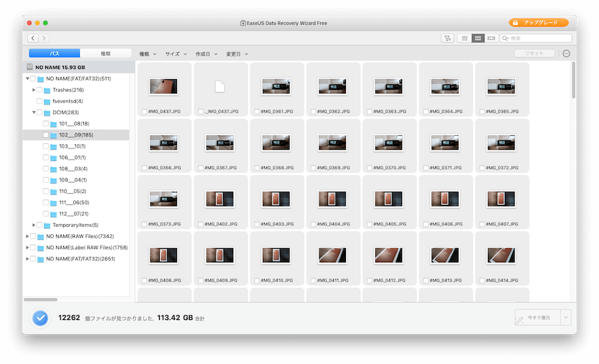Viewport: 599px width, 364px height.
Task: Click the 108__03 folder icon
Action: click(x=53, y=169)
